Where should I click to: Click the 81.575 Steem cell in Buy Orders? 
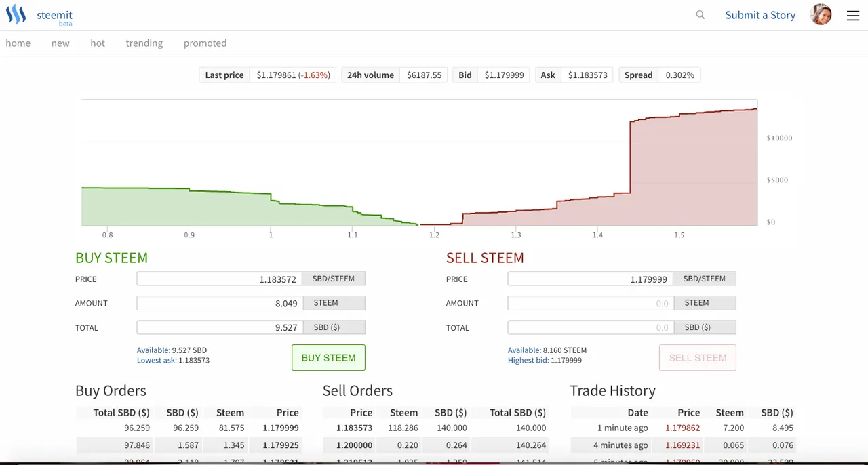click(230, 428)
